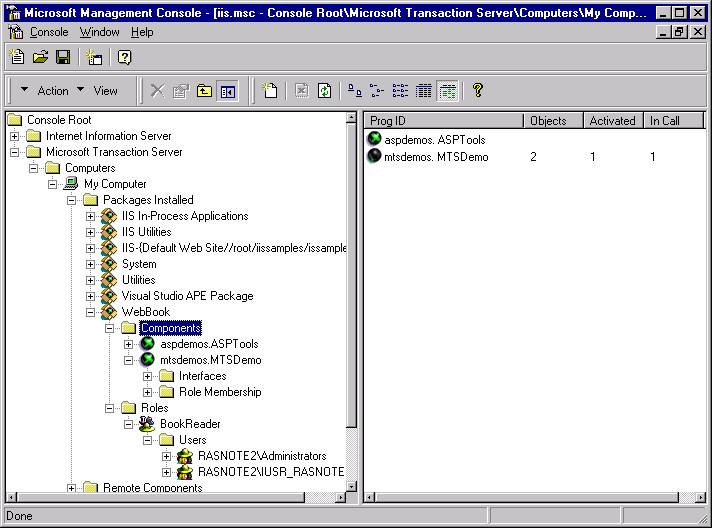The width and height of the screenshot is (712, 528).
Task: Collapse the WebBook package node
Action: coord(90,312)
